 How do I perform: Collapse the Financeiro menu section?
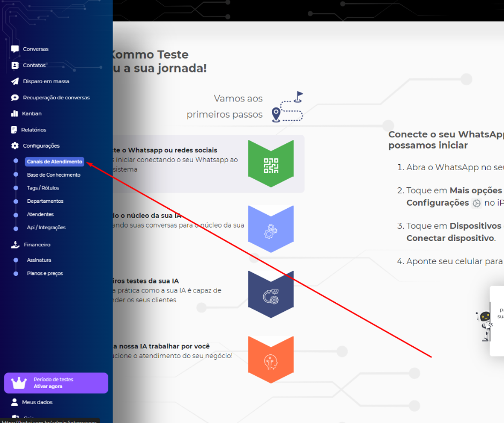click(37, 245)
